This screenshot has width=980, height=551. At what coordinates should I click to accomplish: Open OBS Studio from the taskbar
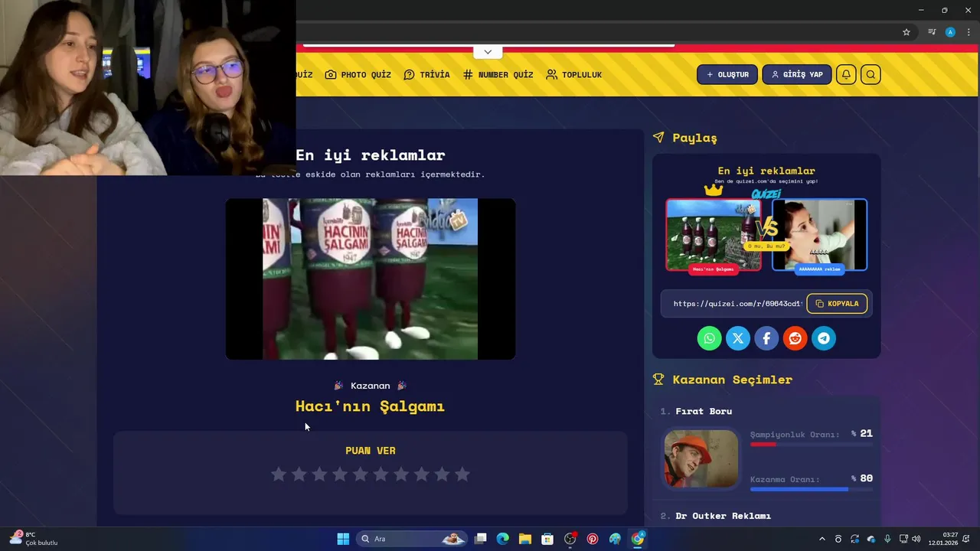click(570, 539)
